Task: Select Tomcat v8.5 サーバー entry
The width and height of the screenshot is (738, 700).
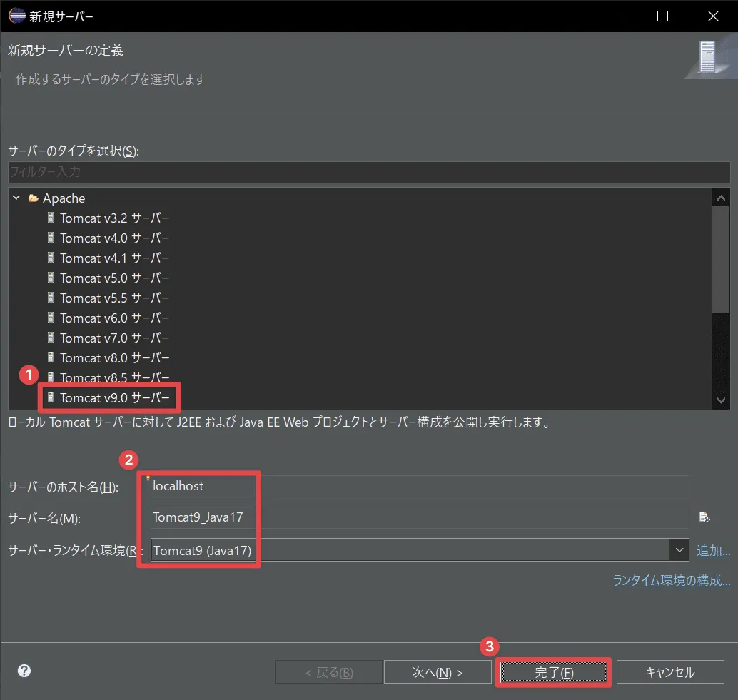Action: click(x=114, y=377)
